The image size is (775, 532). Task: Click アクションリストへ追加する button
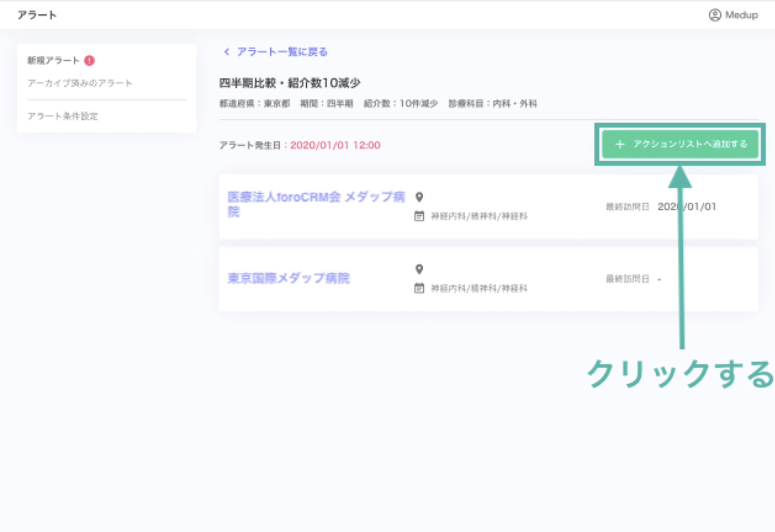[680, 144]
